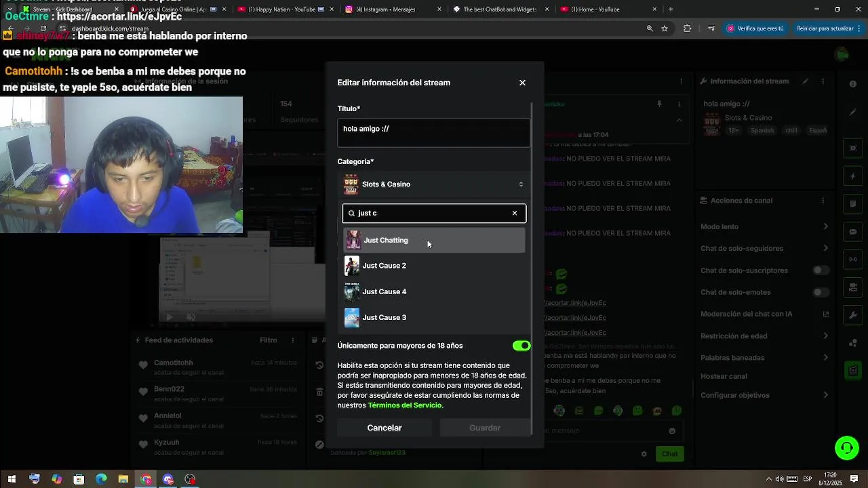Open Información del stream panel options menu
Screen dimensions: 868x488
(823, 81)
